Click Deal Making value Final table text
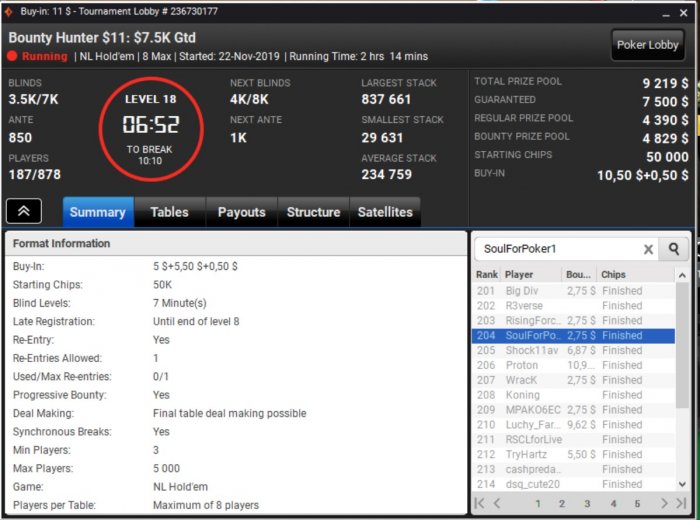700x520 pixels. click(x=229, y=413)
